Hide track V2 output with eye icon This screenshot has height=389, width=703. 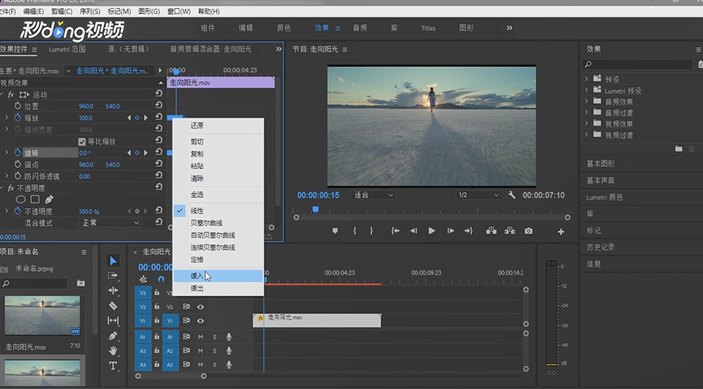tap(200, 307)
